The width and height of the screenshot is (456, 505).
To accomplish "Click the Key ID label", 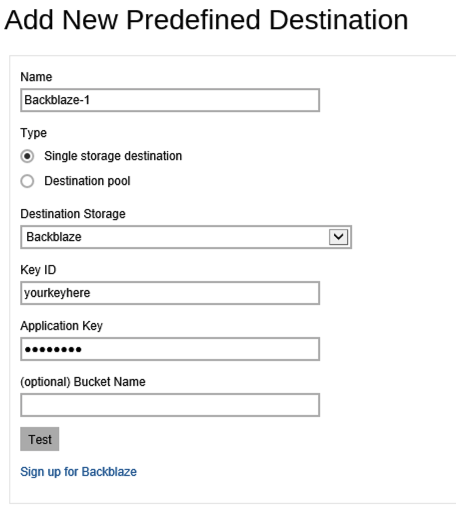I will (38, 270).
